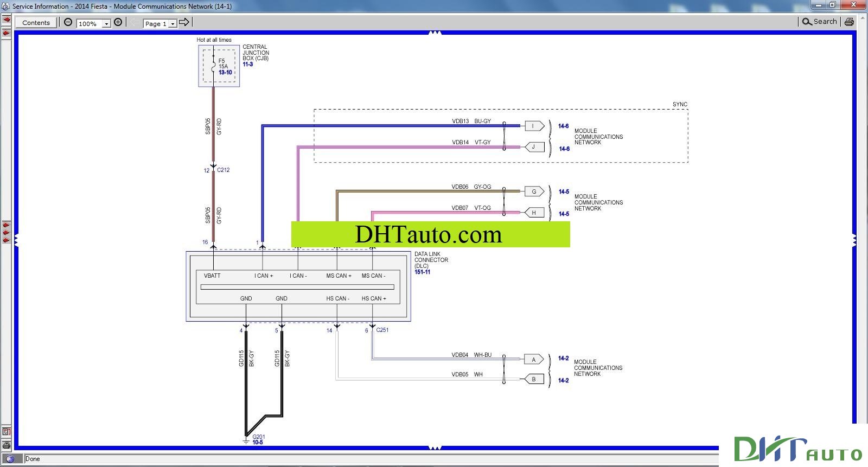The width and height of the screenshot is (868, 467).
Task: Click the VDB05 WH wire label
Action: (467, 374)
